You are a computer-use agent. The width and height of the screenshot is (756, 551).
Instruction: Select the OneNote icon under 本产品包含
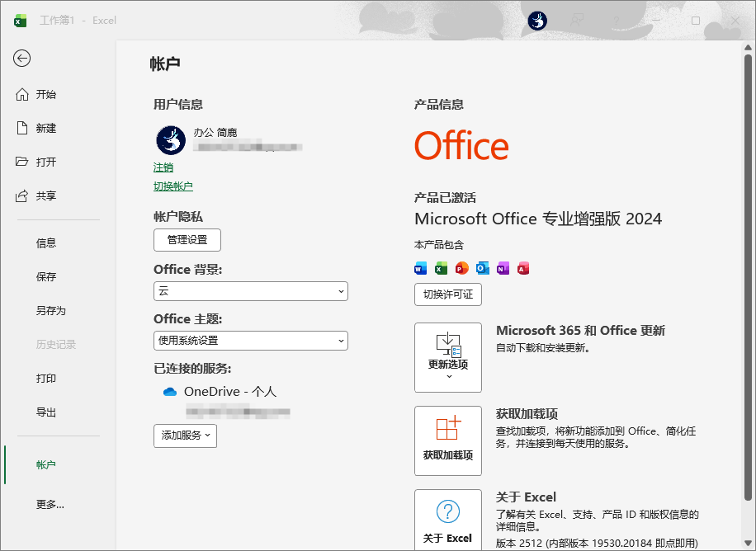(x=503, y=268)
